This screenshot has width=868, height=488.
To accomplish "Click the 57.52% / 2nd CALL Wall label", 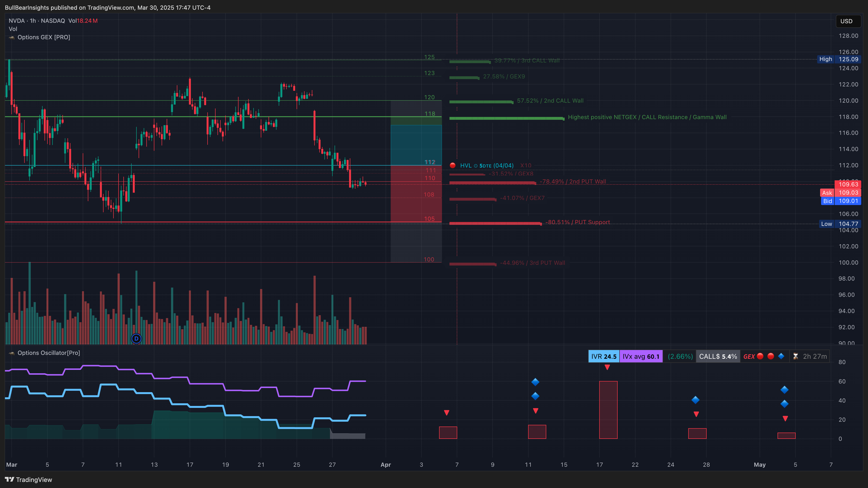I will pyautogui.click(x=550, y=101).
